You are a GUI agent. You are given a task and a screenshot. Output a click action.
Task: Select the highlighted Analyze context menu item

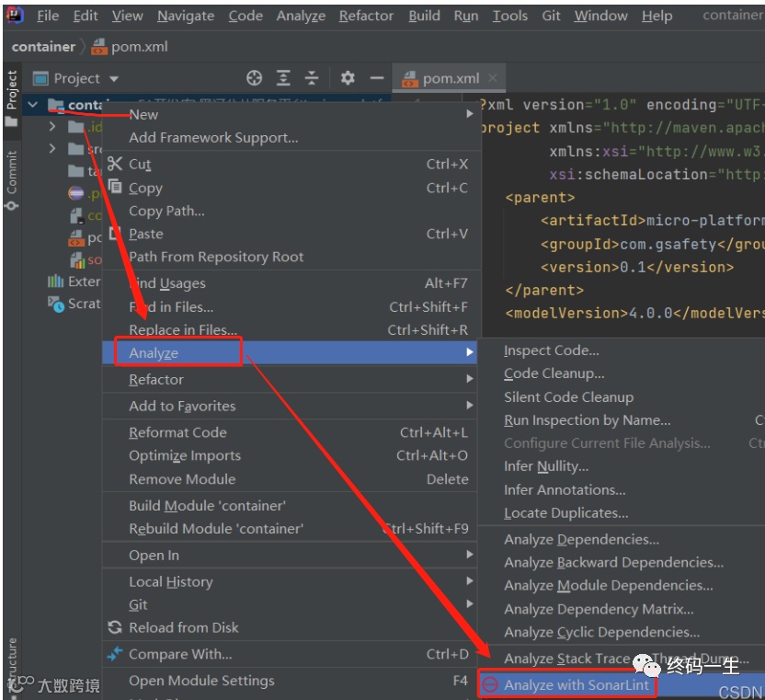(290, 352)
